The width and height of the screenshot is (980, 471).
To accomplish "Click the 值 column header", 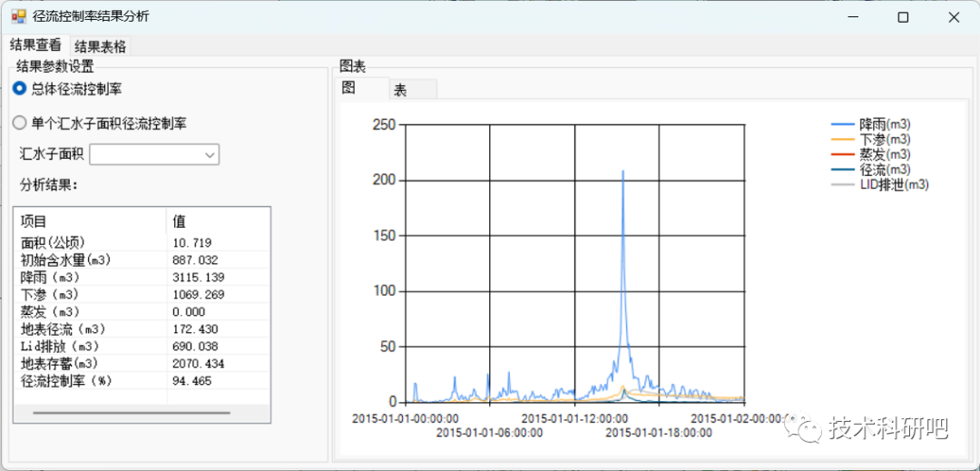I will (218, 221).
